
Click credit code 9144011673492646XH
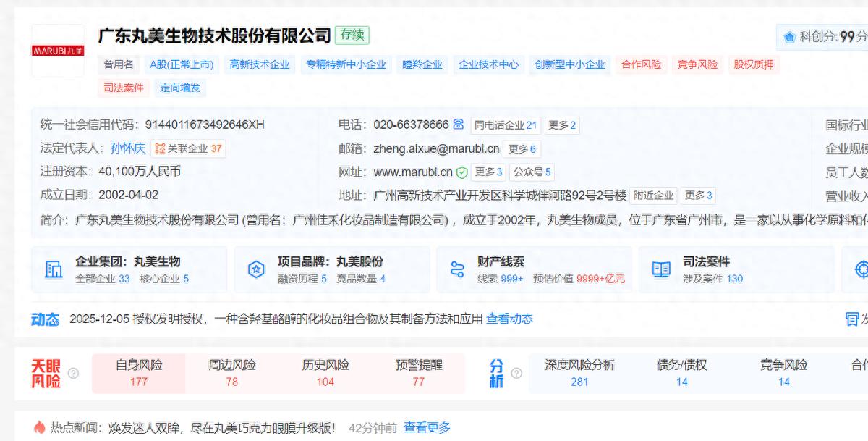click(x=205, y=125)
